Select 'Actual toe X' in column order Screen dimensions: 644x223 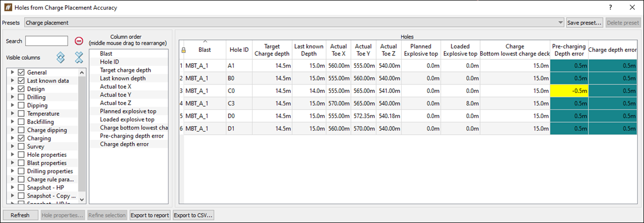(x=129, y=87)
